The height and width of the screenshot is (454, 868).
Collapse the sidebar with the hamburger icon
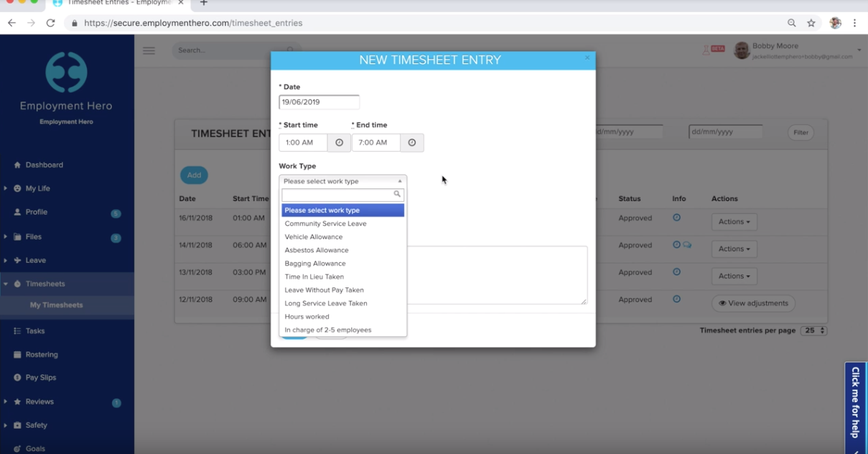pyautogui.click(x=149, y=50)
